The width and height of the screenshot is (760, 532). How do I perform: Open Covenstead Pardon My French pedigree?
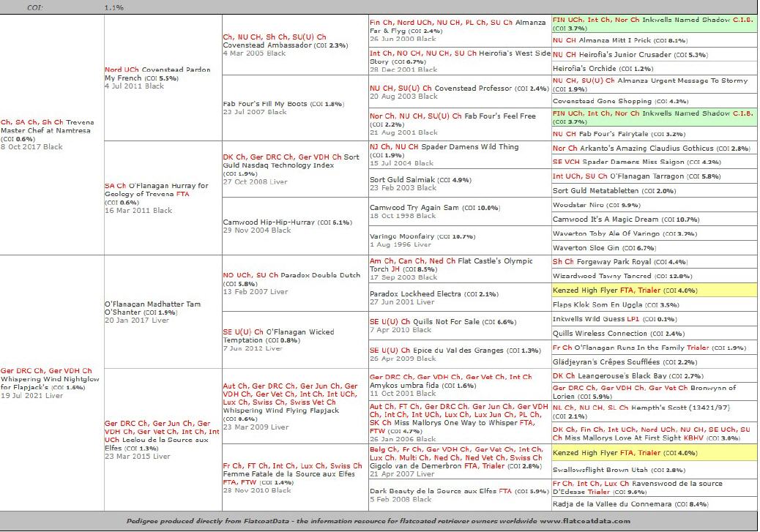157,73
